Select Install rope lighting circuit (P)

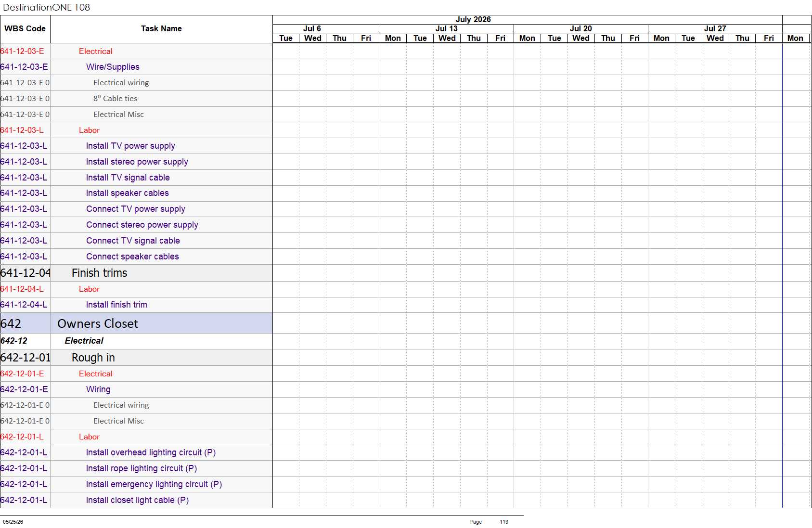[x=136, y=468]
